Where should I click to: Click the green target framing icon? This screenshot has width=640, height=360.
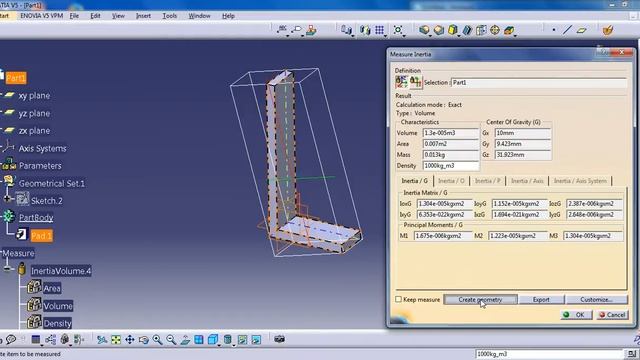[x=398, y=30]
